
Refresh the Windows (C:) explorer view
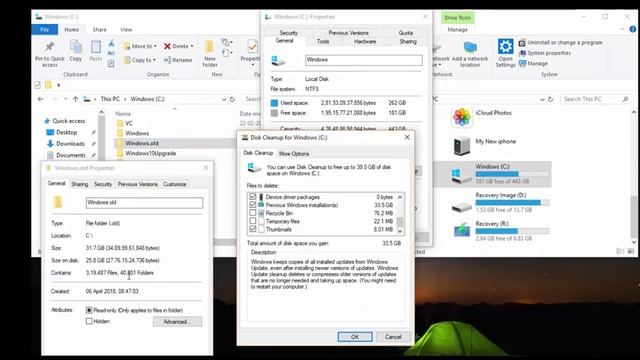click(x=232, y=99)
